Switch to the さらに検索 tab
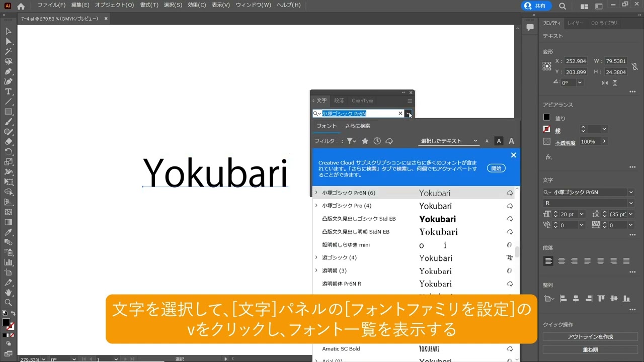Image resolution: width=644 pixels, height=362 pixels. [x=357, y=126]
